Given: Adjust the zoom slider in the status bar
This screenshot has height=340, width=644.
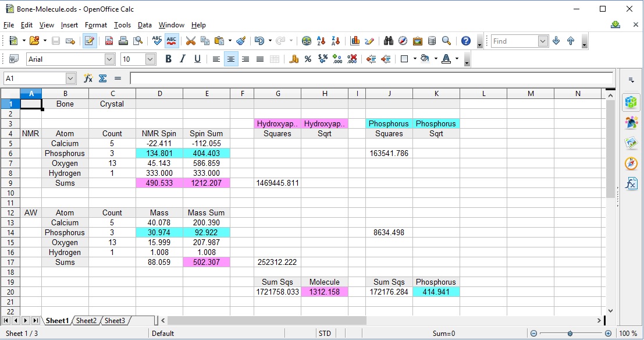Looking at the screenshot, I should coord(570,333).
